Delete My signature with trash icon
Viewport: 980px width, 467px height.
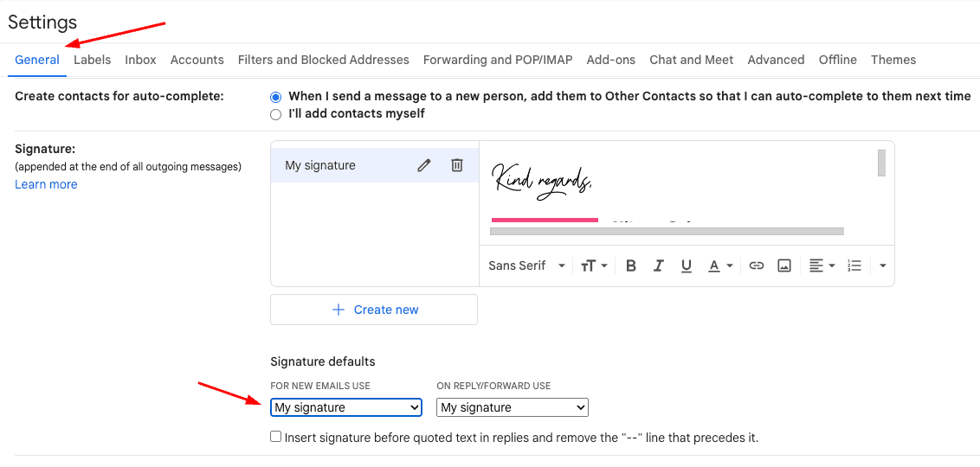(x=457, y=165)
